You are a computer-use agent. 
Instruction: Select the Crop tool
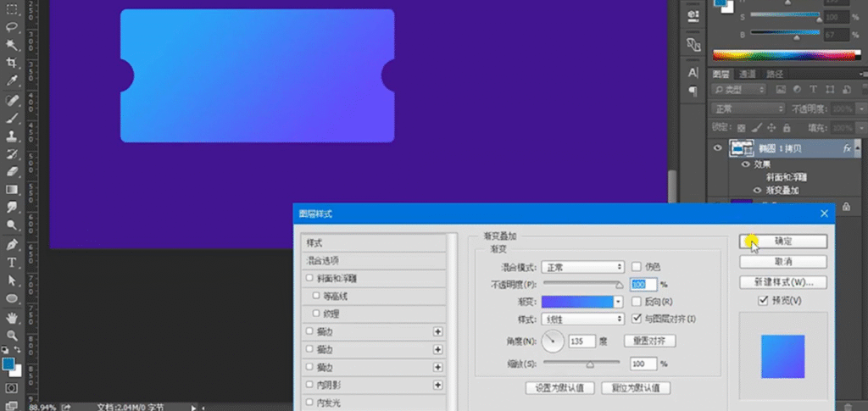pos(12,63)
